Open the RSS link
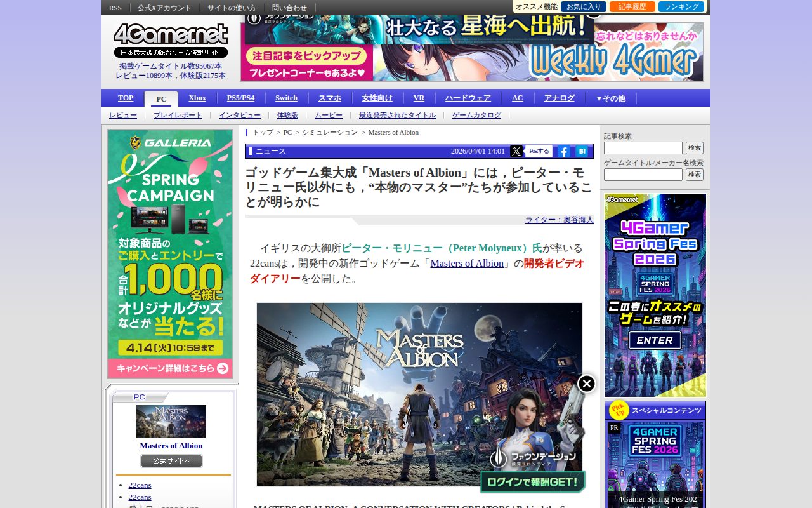This screenshot has width=812, height=508. coord(115,8)
